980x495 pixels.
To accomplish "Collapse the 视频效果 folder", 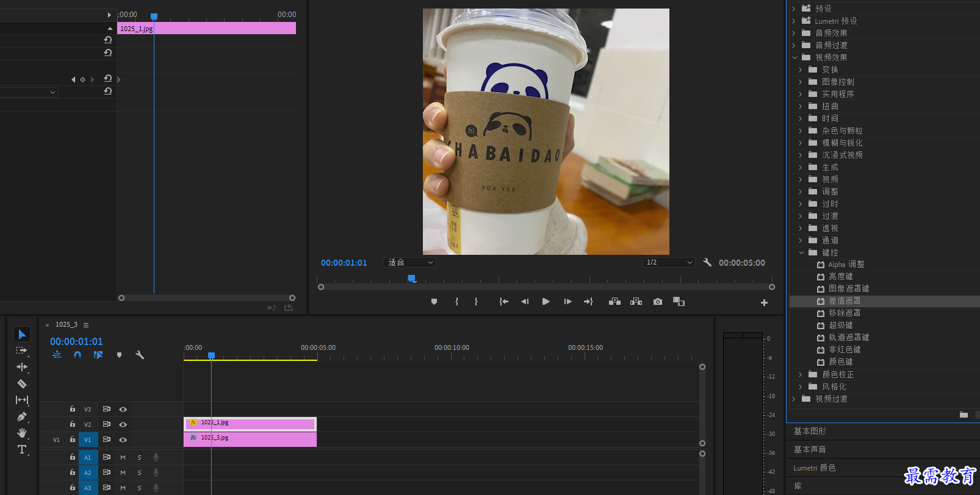I will pyautogui.click(x=794, y=57).
